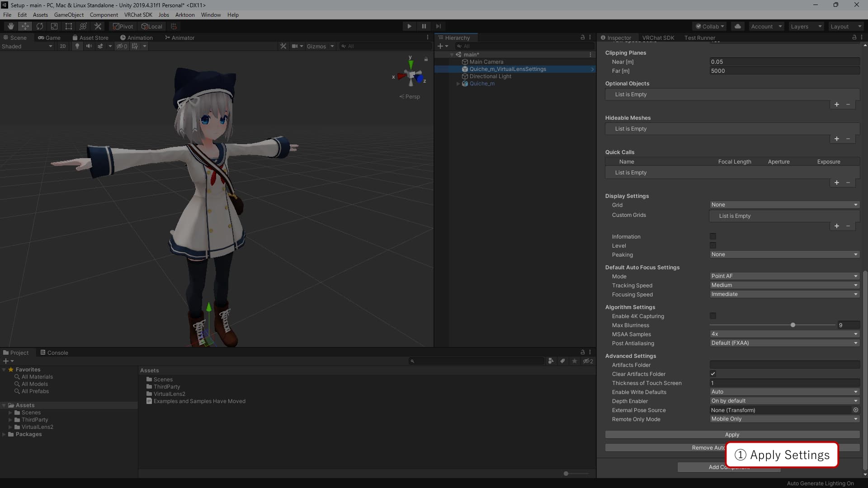Toggle scene audio speaker icon

tap(89, 46)
